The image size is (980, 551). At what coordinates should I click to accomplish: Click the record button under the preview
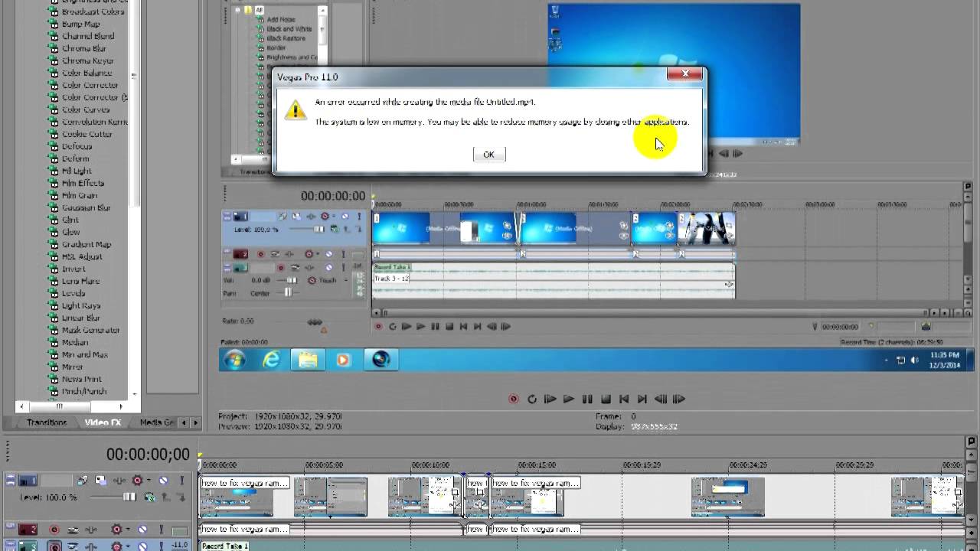pyautogui.click(x=513, y=399)
